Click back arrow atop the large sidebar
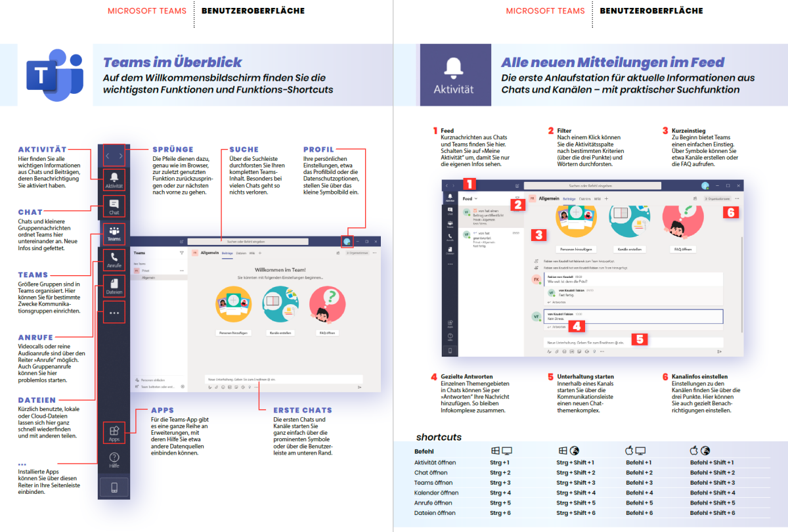This screenshot has width=788, height=532. click(x=108, y=156)
